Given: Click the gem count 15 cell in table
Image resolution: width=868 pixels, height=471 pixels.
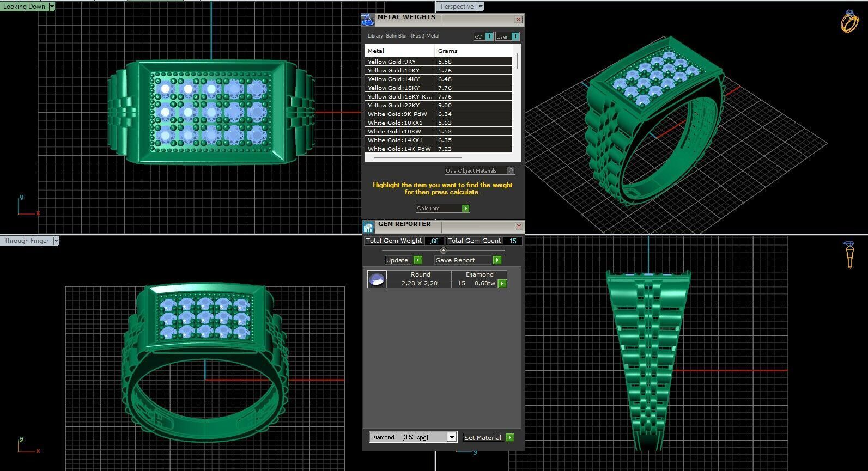Looking at the screenshot, I should coord(462,283).
